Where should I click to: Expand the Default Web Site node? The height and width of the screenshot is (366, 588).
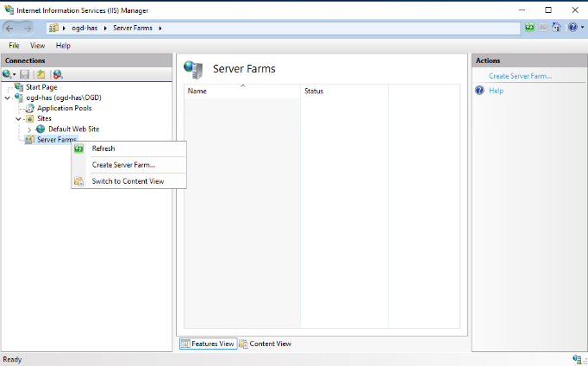29,129
